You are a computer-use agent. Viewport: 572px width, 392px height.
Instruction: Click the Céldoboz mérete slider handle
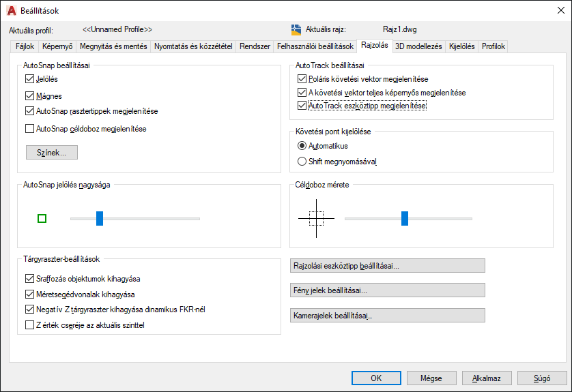coord(405,219)
